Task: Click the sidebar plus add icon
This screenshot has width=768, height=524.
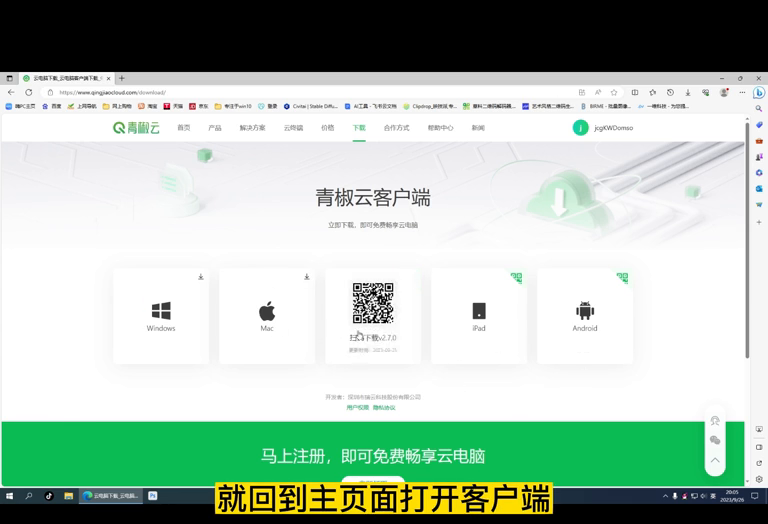Action: coord(759,222)
